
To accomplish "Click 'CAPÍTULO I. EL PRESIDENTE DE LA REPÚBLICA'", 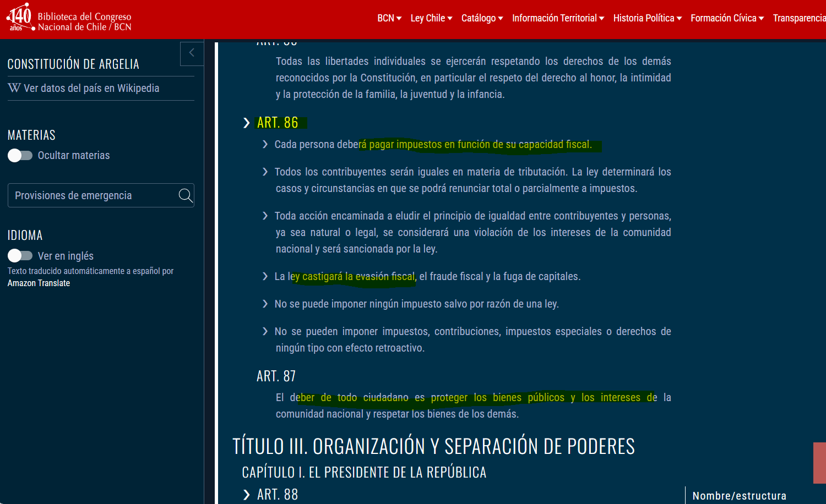I will (x=364, y=473).
